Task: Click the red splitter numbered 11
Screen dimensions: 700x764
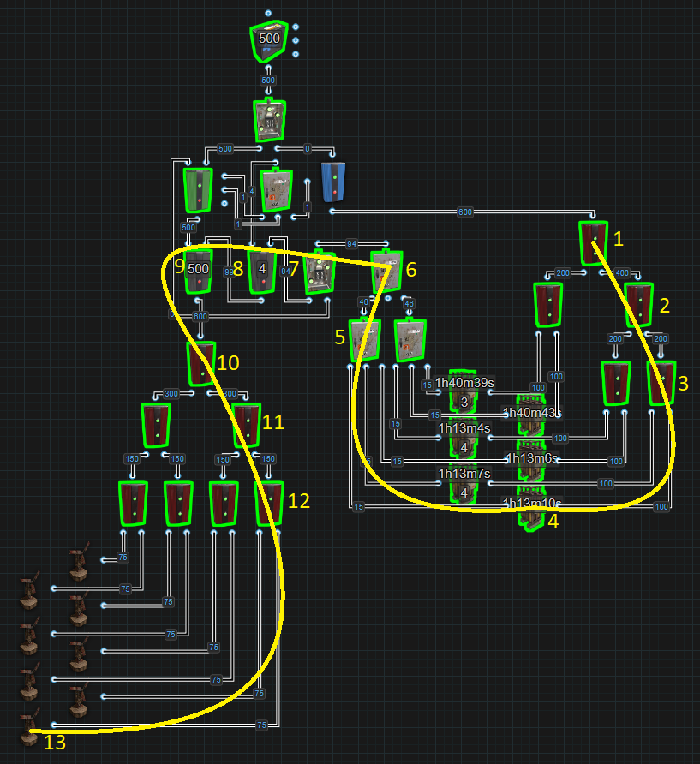Action: point(246,426)
